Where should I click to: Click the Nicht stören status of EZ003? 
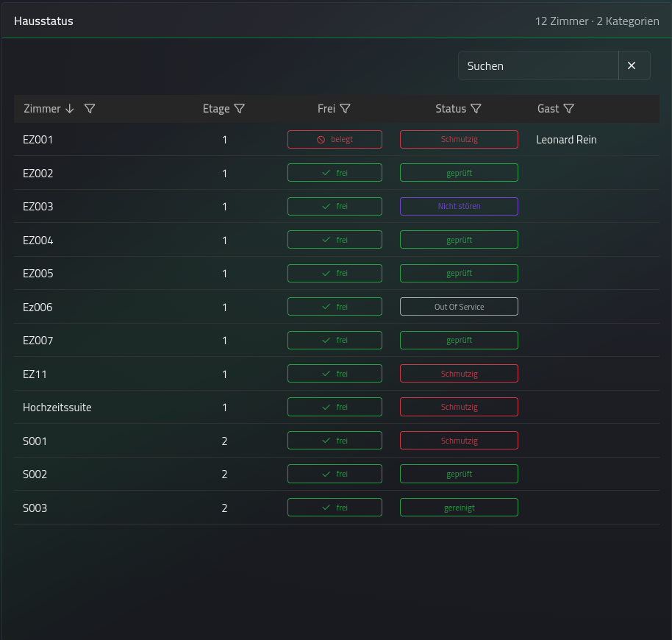click(x=459, y=206)
